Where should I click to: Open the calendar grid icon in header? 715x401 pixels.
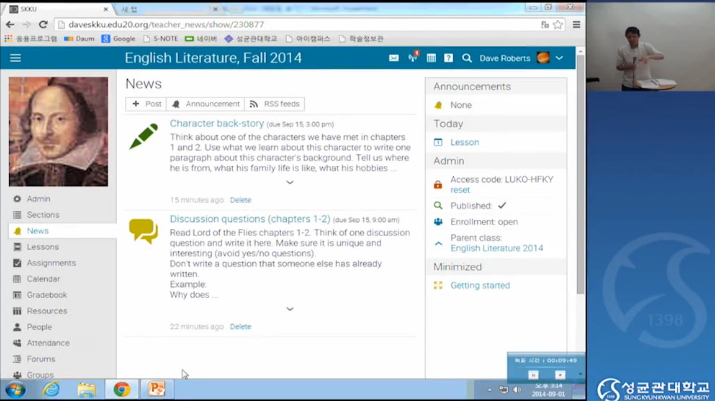coord(431,58)
